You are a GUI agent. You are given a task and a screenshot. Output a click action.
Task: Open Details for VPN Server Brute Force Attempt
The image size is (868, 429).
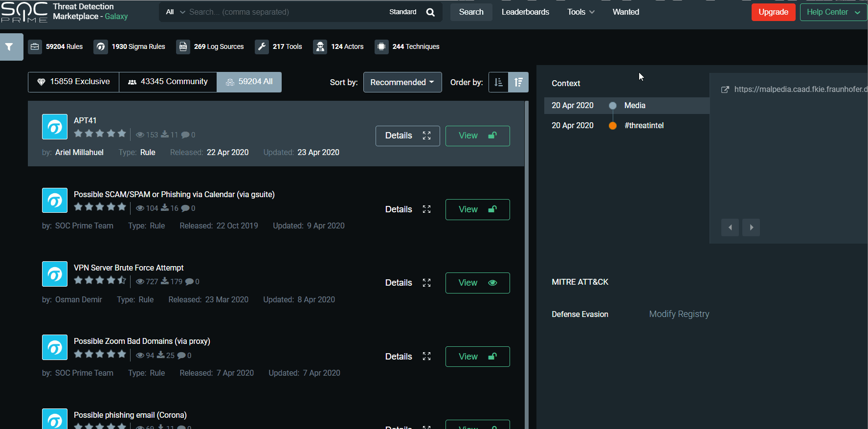(408, 283)
